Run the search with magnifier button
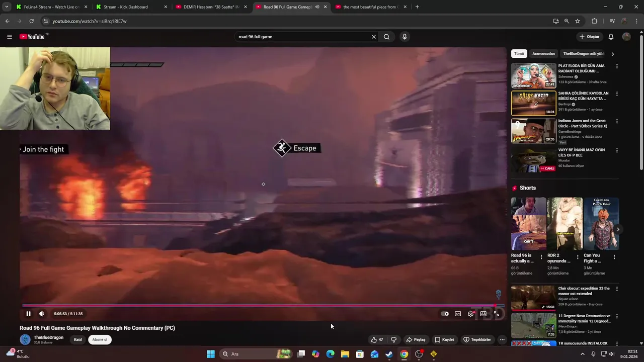Viewport: 644px width, 362px height. click(x=386, y=37)
